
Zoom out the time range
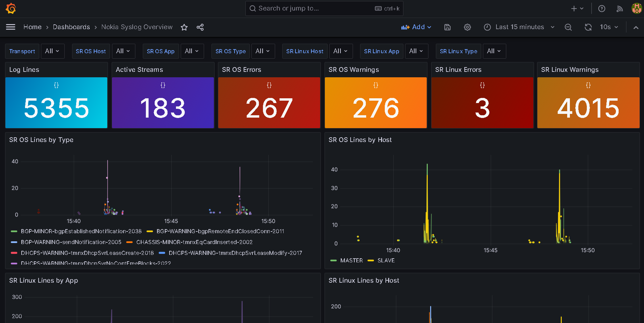coord(568,27)
